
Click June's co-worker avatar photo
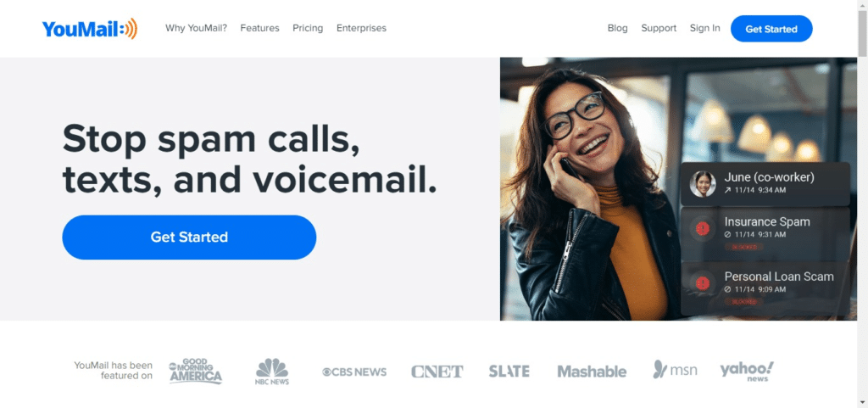click(703, 184)
